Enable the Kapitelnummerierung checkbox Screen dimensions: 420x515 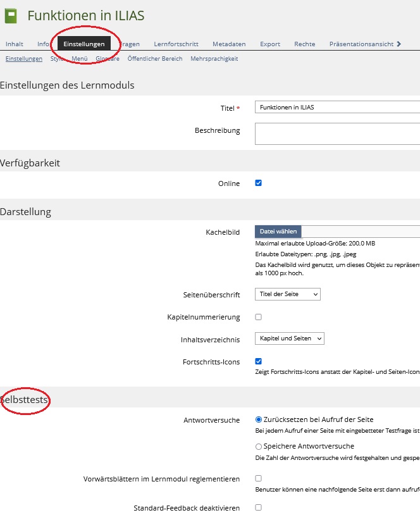pos(258,317)
